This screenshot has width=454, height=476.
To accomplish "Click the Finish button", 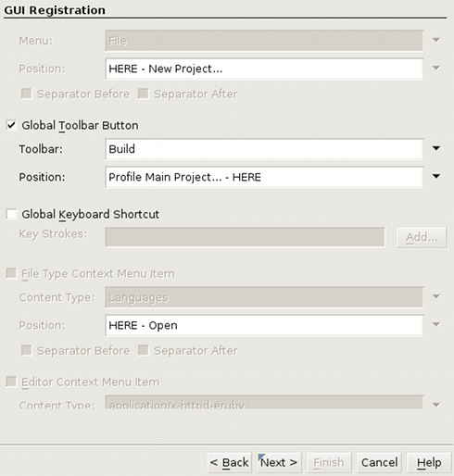I will click(x=329, y=462).
